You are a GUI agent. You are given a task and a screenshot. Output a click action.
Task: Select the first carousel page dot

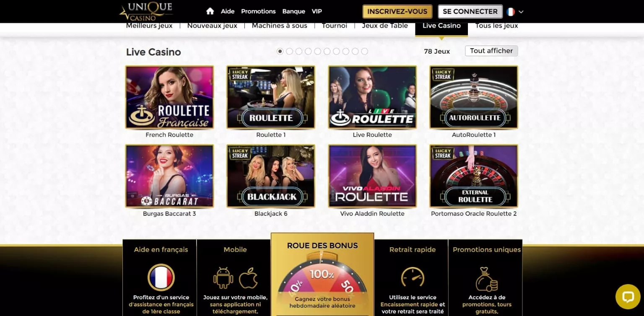click(x=280, y=51)
